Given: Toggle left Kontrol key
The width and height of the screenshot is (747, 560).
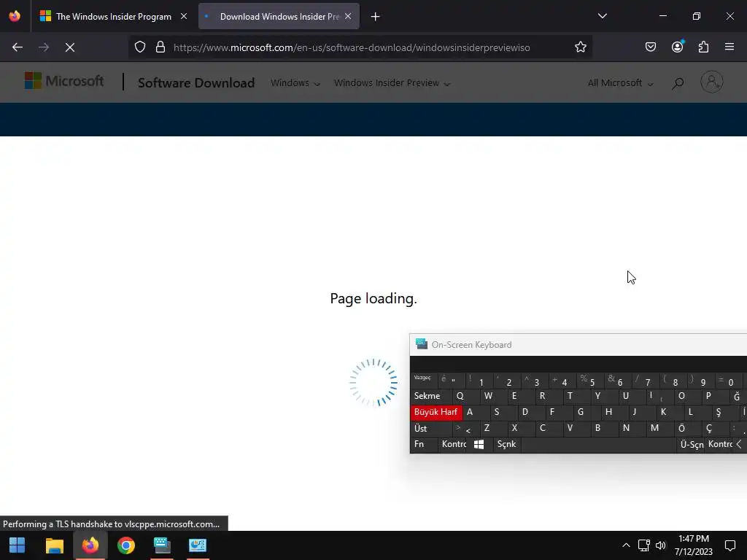Looking at the screenshot, I should pos(453,444).
